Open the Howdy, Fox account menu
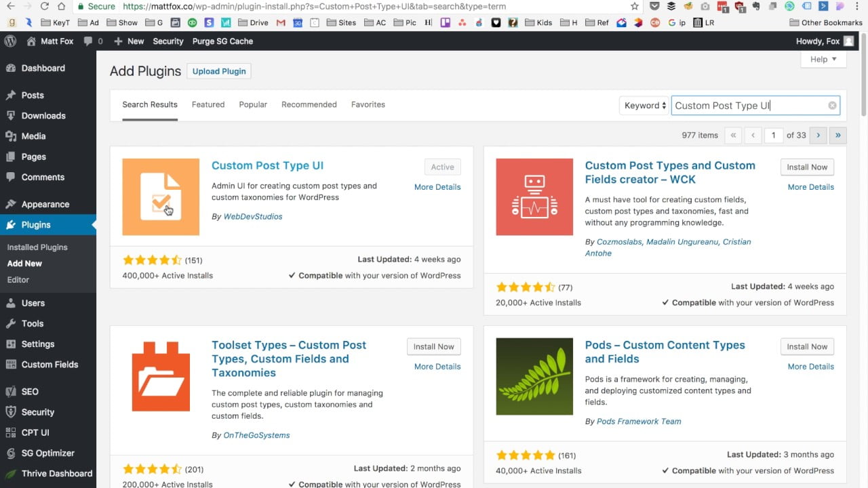The width and height of the screenshot is (868, 488). coord(822,41)
